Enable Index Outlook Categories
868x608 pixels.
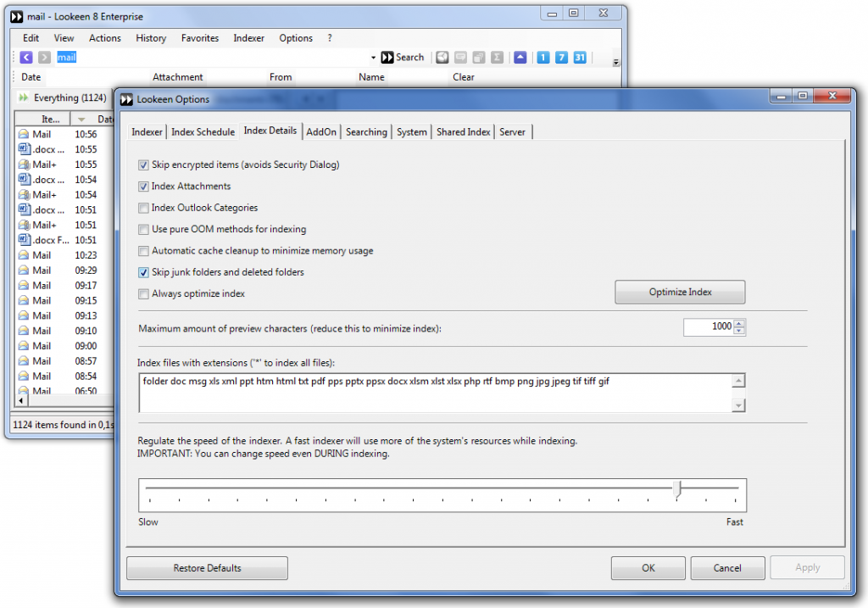pyautogui.click(x=143, y=208)
